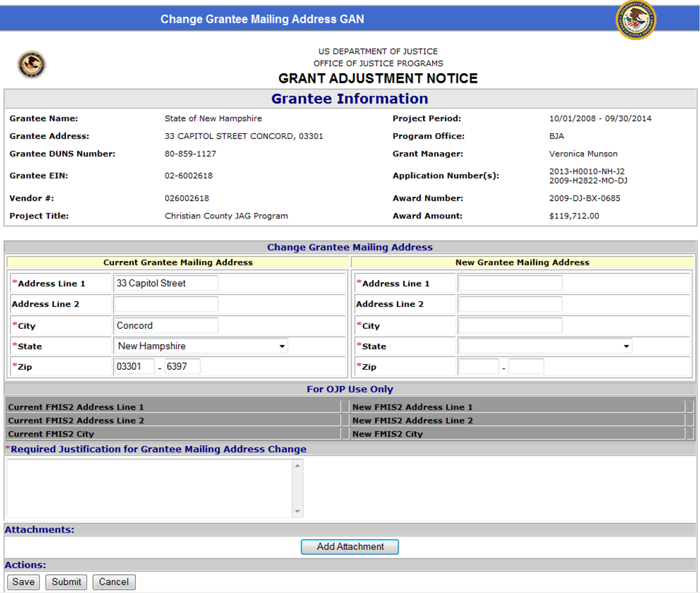Click the current Address Line 2 field
700x593 pixels.
pyautogui.click(x=166, y=304)
